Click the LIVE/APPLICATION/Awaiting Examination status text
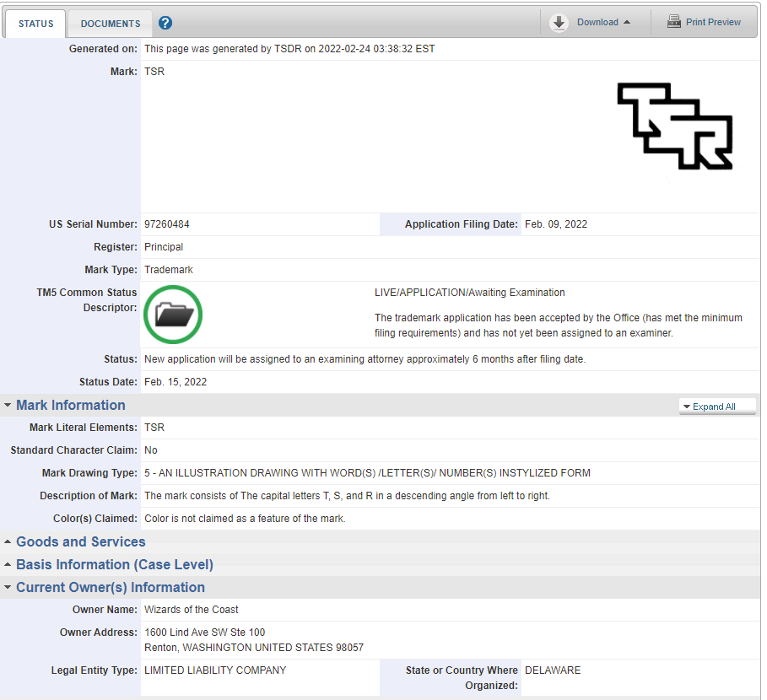767x700 pixels. (x=469, y=293)
